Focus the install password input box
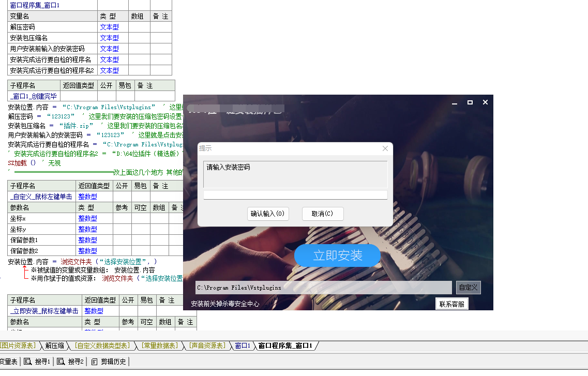The height and width of the screenshot is (376, 588). [295, 195]
